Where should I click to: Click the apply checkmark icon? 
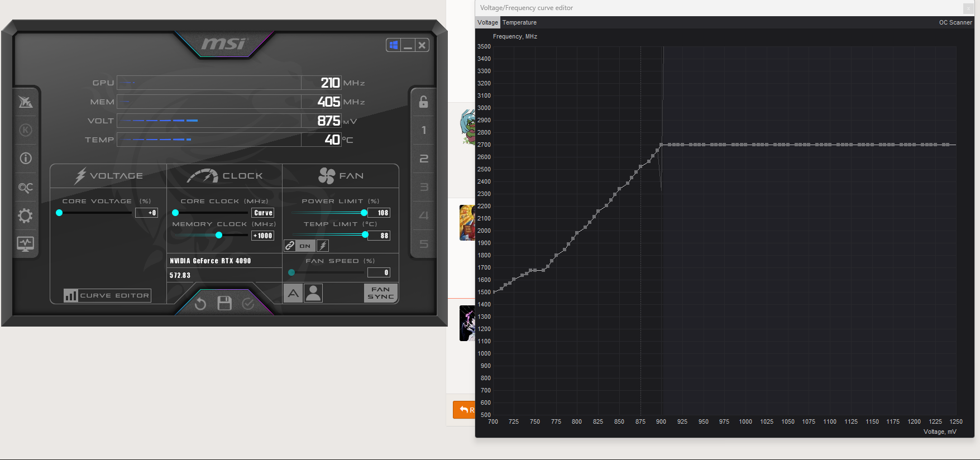[248, 303]
